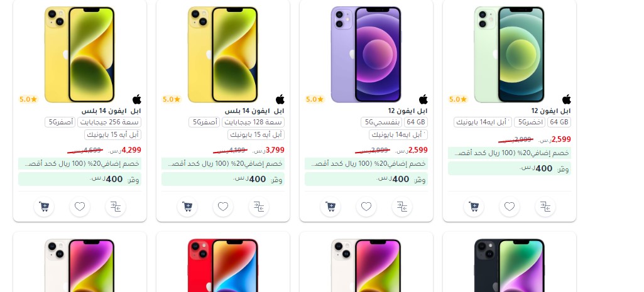Open iPhone 12 title on green phone card
Screen dimensions: 644x292
tap(551, 111)
